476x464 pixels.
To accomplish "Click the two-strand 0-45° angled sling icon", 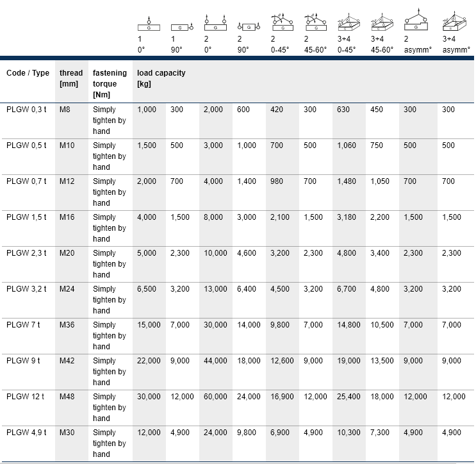I will point(282,22).
